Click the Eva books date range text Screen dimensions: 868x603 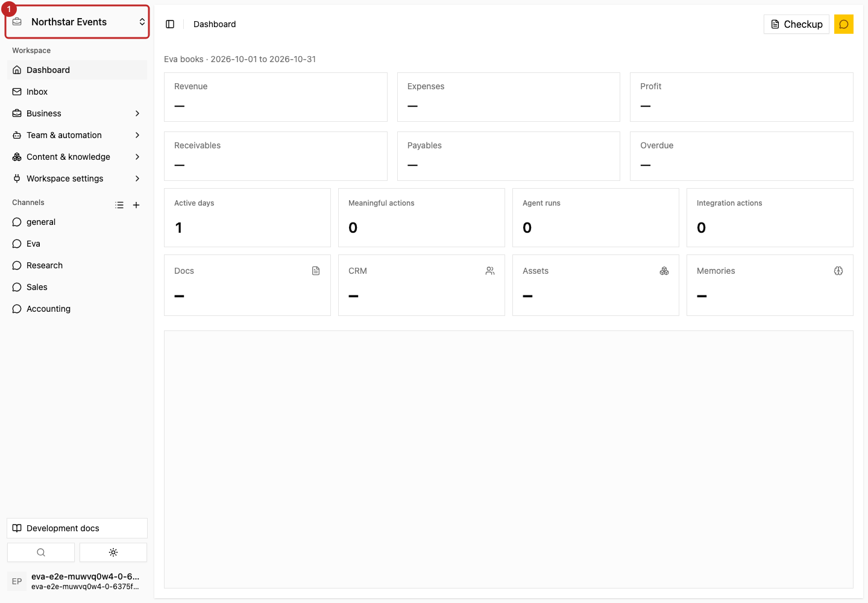[240, 59]
